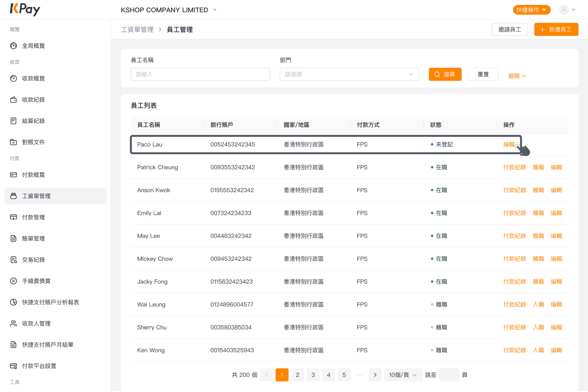Viewport: 588px width, 392px height.
Task: Click the 跳至 page jump input
Action: 449,375
